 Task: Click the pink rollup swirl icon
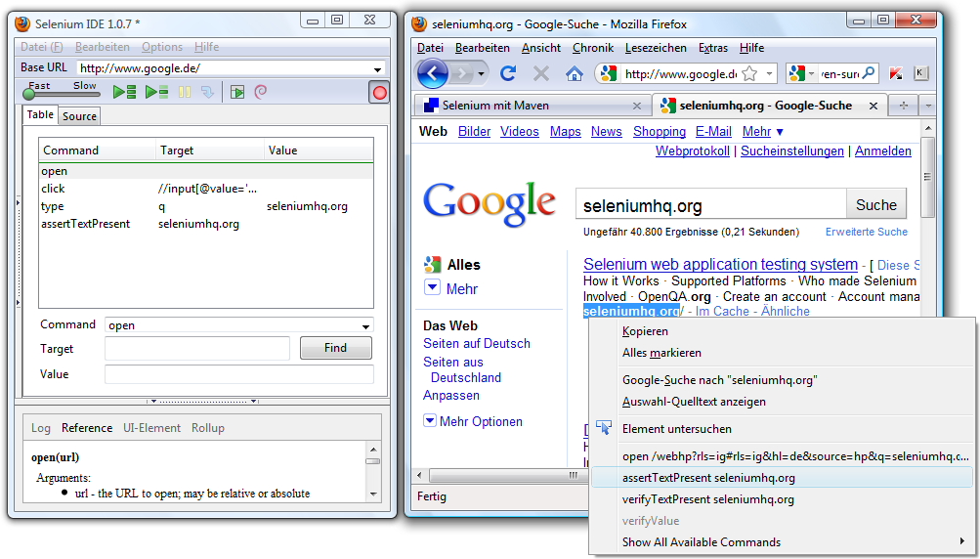coord(261,93)
